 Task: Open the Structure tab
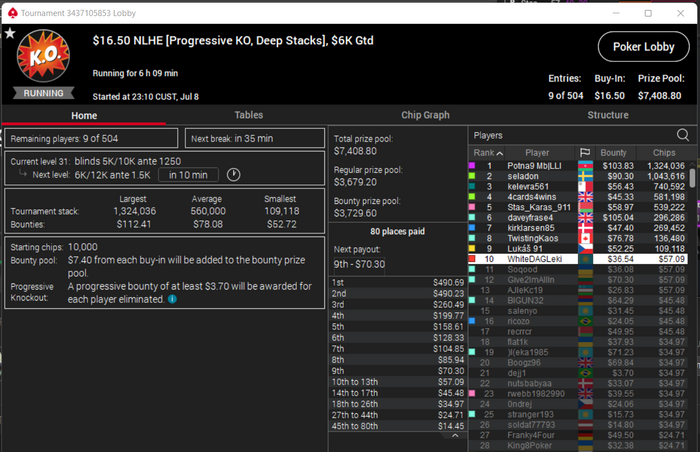pos(608,115)
